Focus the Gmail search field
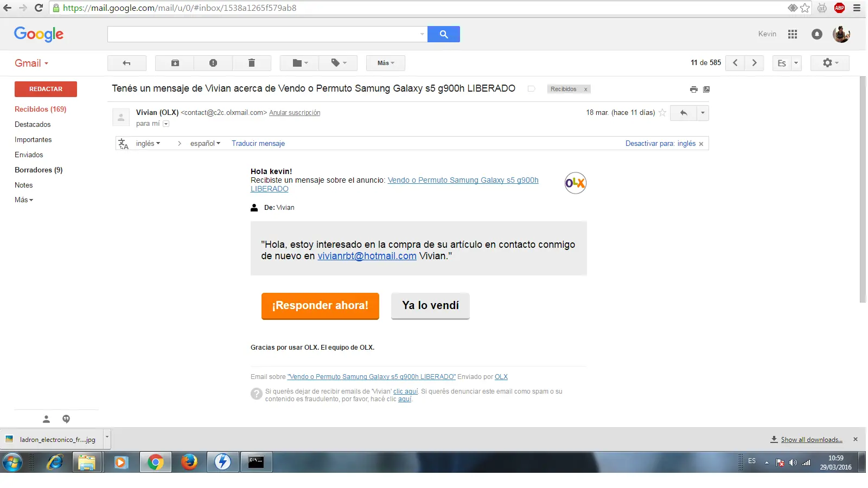868x488 pixels. pos(263,34)
